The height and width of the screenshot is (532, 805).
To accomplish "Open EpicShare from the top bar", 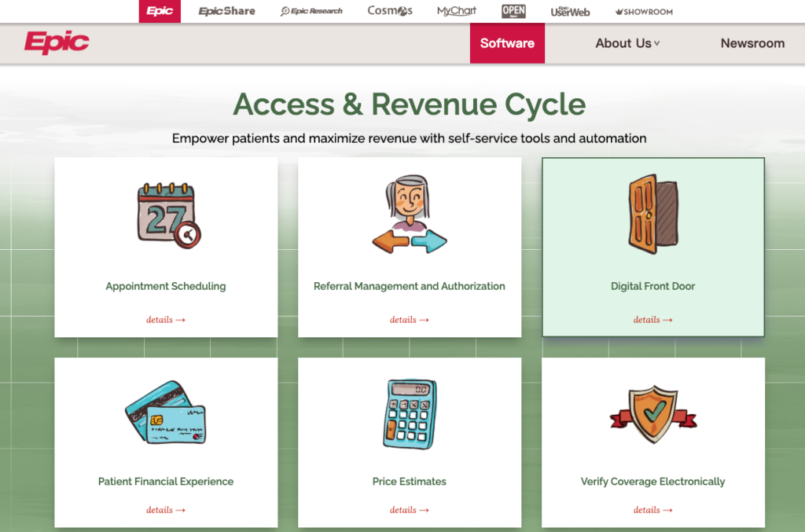I will pyautogui.click(x=226, y=11).
